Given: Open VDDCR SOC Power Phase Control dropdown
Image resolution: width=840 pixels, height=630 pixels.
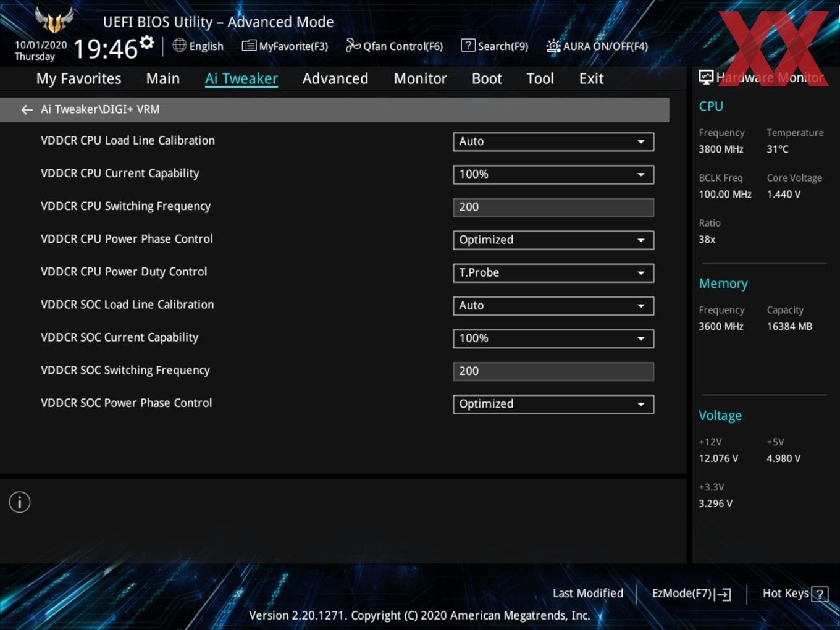Looking at the screenshot, I should click(x=553, y=404).
